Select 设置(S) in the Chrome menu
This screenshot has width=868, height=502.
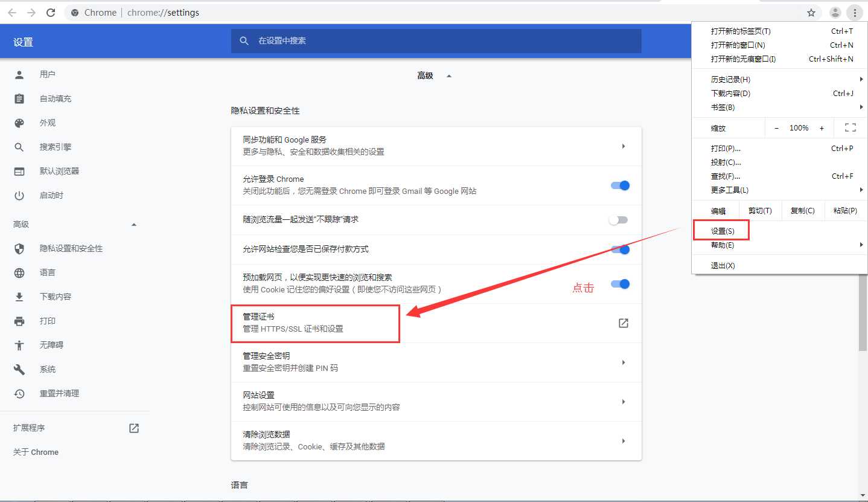(779, 231)
